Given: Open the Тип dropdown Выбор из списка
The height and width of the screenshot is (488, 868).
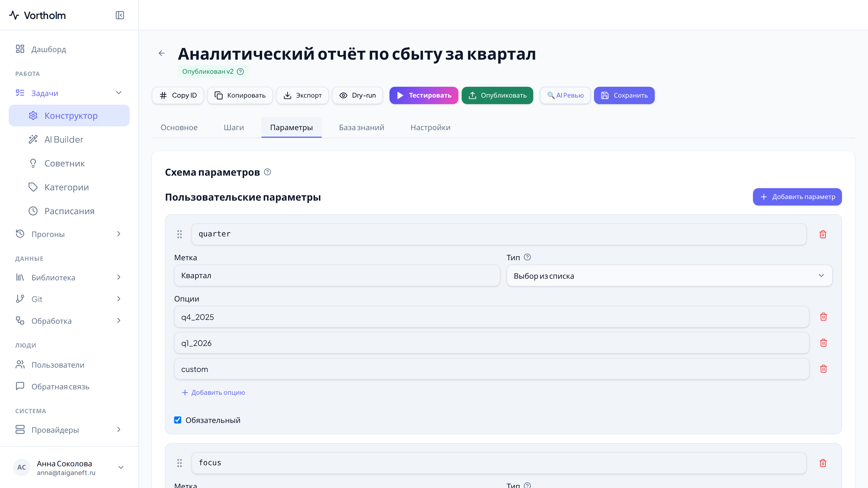Looking at the screenshot, I should 669,275.
